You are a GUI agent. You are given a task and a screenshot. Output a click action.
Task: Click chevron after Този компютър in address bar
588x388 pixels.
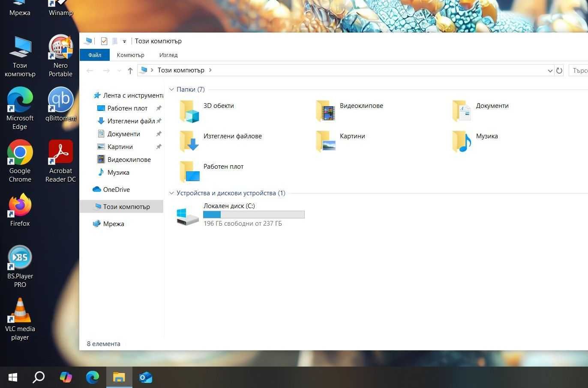210,70
